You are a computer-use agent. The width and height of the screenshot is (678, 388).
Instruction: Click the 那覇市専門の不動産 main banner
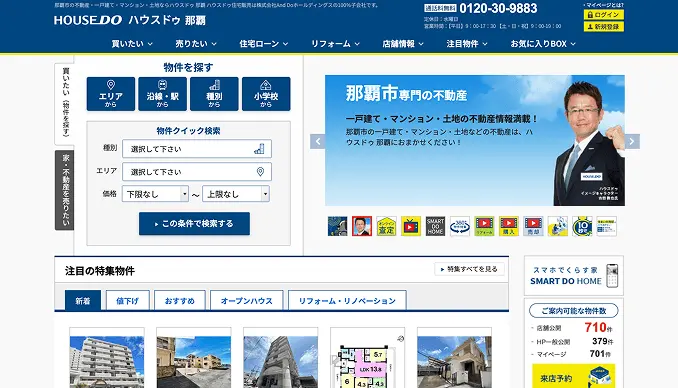pyautogui.click(x=475, y=141)
